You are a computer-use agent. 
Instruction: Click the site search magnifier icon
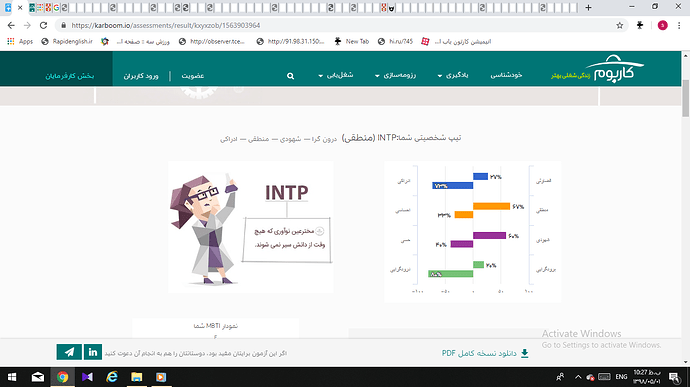(x=290, y=76)
